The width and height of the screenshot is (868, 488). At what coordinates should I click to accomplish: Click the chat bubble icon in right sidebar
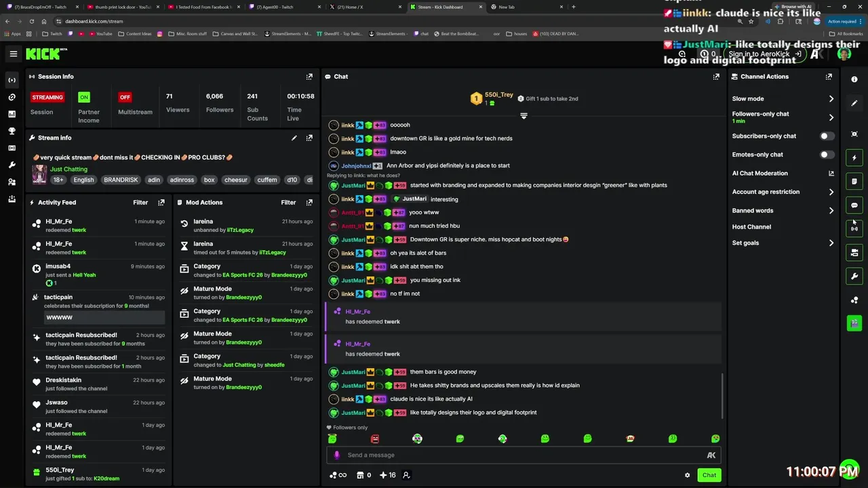pyautogui.click(x=854, y=205)
